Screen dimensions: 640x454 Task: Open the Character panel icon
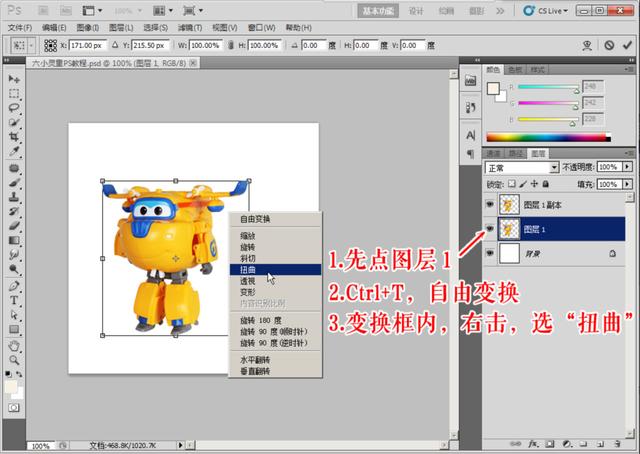pyautogui.click(x=470, y=135)
